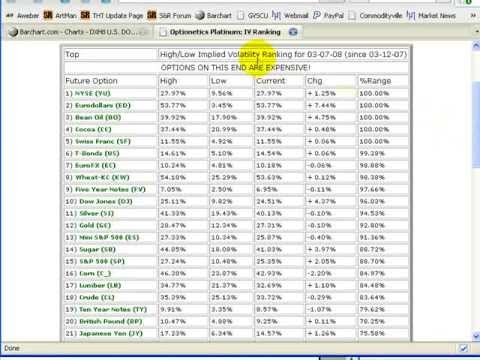Open the Sugar (SB) link
Viewport: 480px width, 360px height.
[98, 250]
